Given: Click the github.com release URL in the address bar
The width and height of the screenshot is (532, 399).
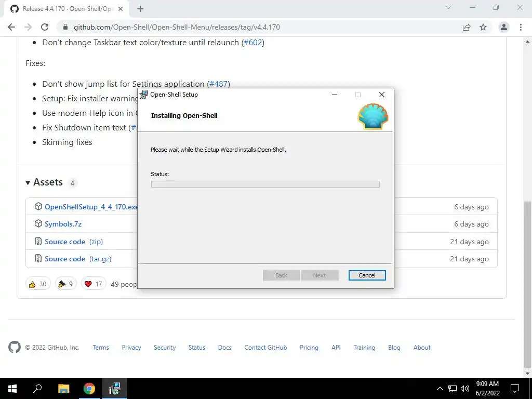Looking at the screenshot, I should tap(177, 27).
